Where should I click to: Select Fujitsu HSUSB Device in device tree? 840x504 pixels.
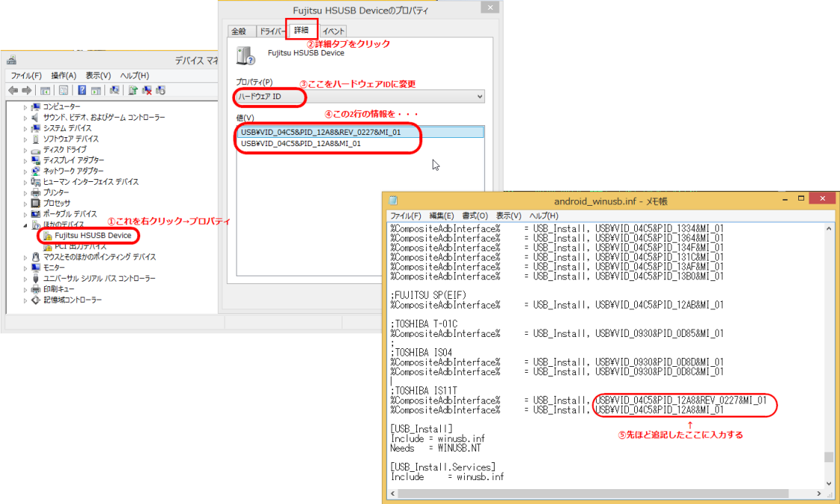coord(93,235)
